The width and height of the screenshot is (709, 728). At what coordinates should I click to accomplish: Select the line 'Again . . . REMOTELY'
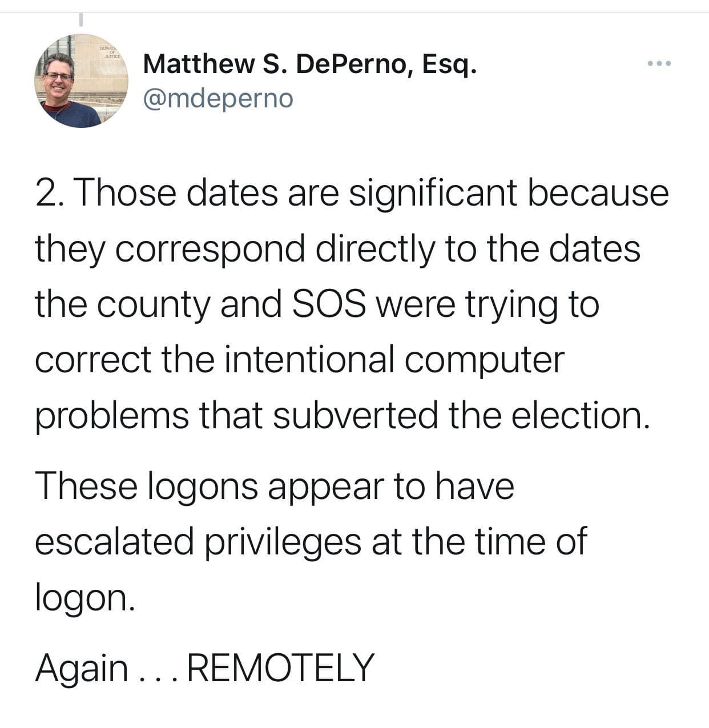coord(204,667)
